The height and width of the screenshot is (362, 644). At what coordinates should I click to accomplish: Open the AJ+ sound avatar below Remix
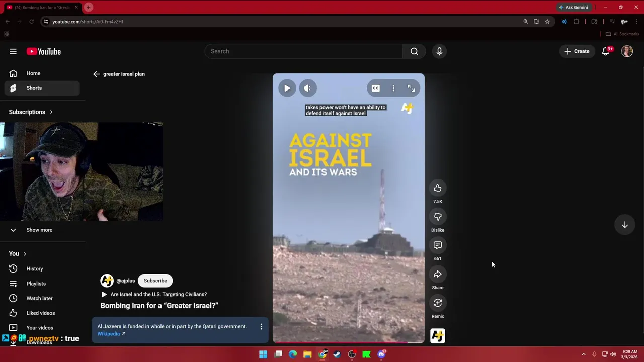click(438, 336)
